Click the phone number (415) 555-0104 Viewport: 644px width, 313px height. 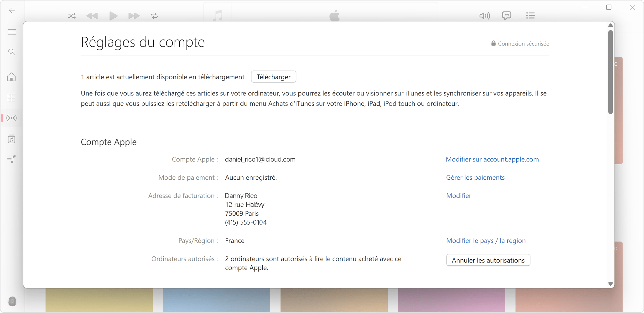(x=246, y=222)
